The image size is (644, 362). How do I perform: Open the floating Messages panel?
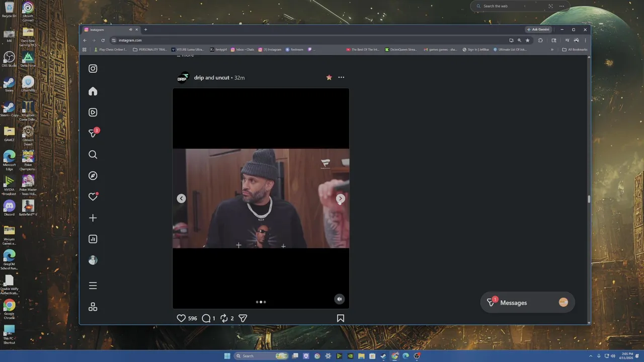pyautogui.click(x=527, y=303)
